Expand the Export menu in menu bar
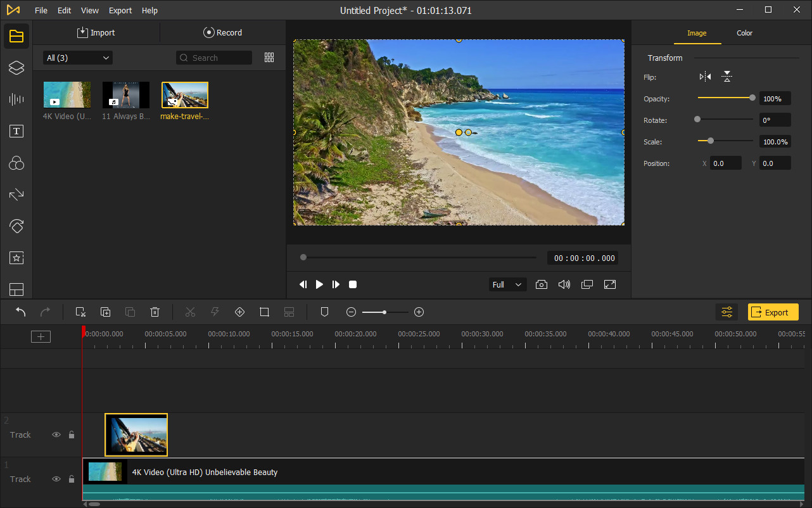The width and height of the screenshot is (812, 508). (120, 10)
